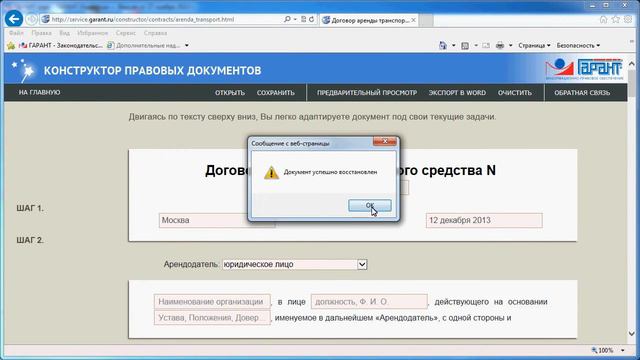Click the print icon in command bar
This screenshot has height=360, width=640.
click(500, 45)
